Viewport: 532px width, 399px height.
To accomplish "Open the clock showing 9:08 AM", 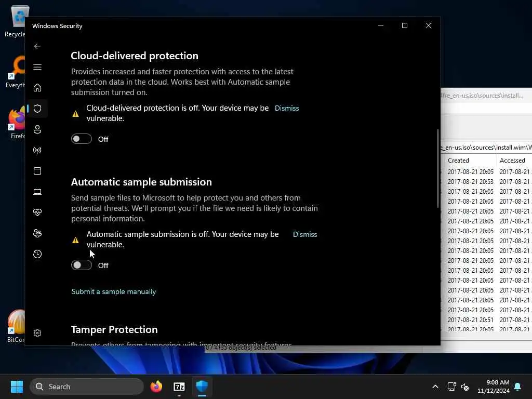I will point(494,387).
